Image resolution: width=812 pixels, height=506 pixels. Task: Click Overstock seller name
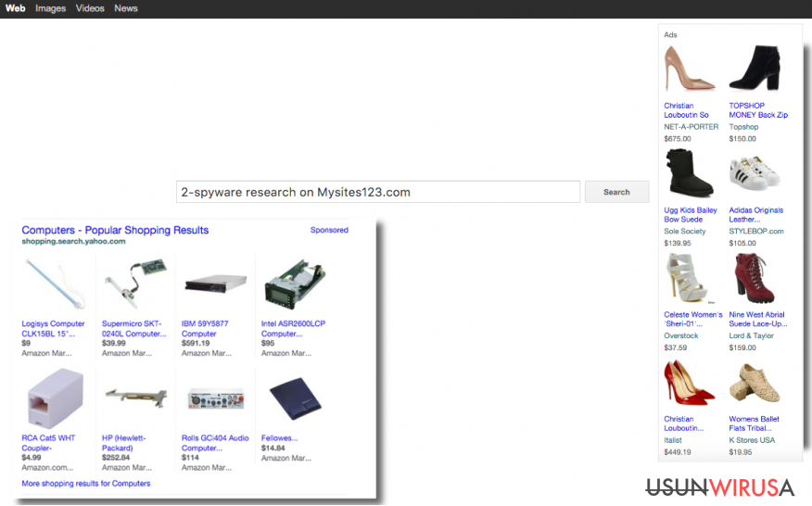(681, 335)
